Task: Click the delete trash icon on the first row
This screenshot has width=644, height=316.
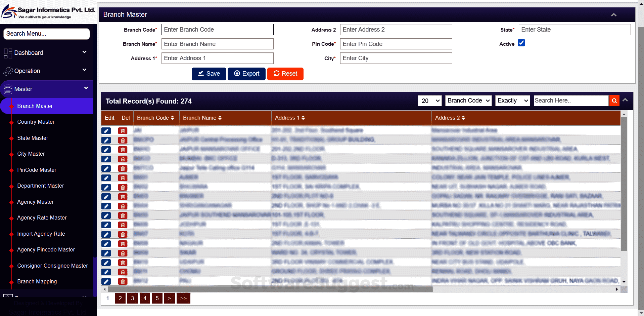Action: [123, 130]
